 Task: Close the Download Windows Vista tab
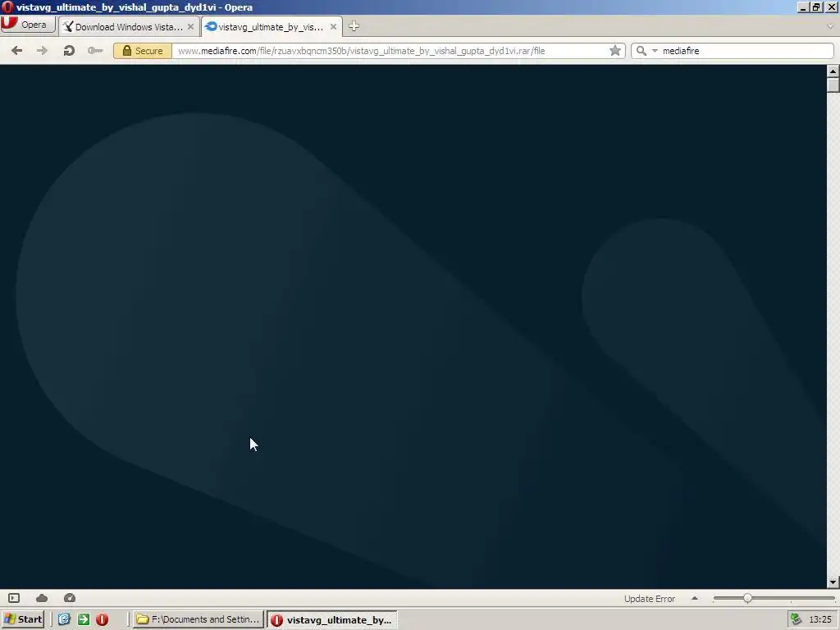point(190,27)
